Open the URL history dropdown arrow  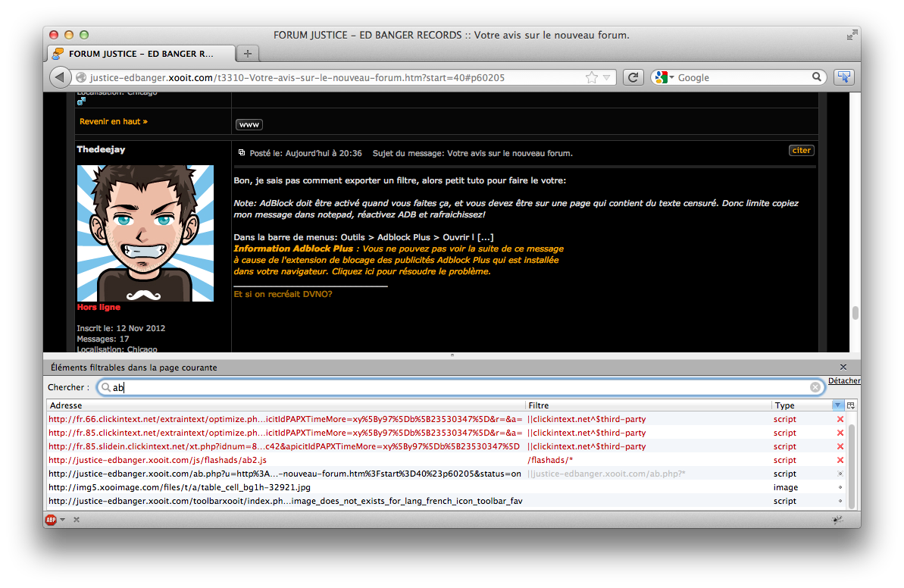click(606, 77)
